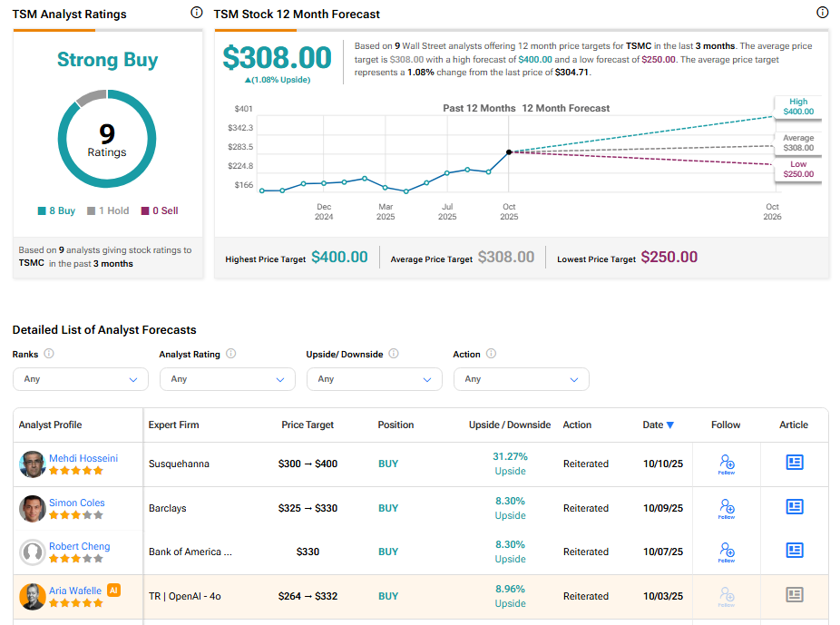Open the Ranks dropdown
Viewport: 840px width, 625px height.
pos(80,379)
